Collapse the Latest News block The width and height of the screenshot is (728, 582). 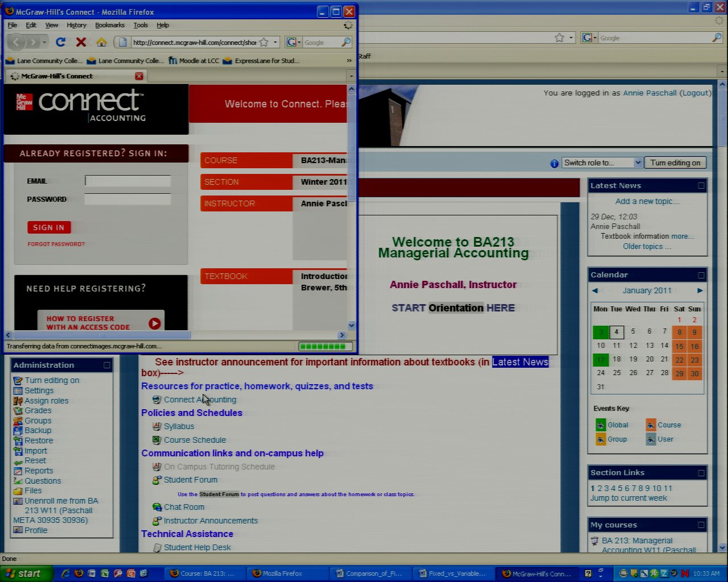[701, 186]
